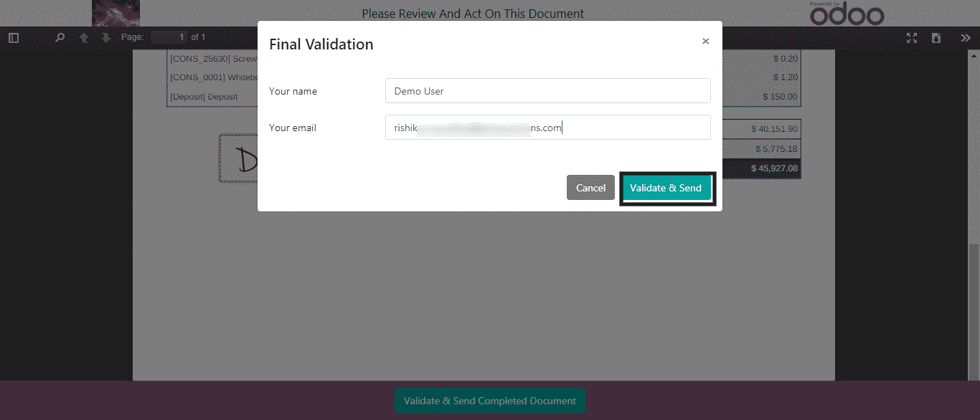Go to next page using down arrow
The width and height of the screenshot is (980, 420).
point(106,38)
